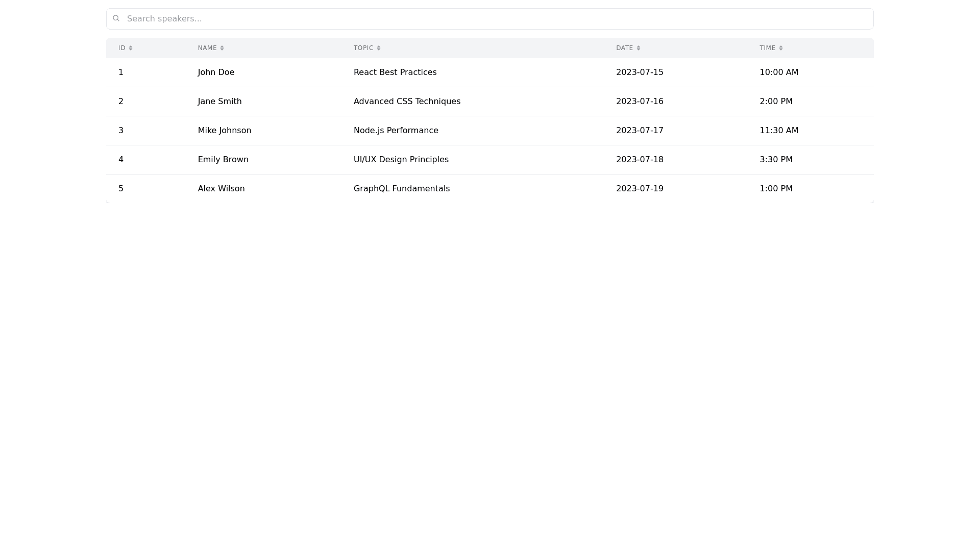
Task: Sort table by the TIME header label
Action: coord(767,48)
